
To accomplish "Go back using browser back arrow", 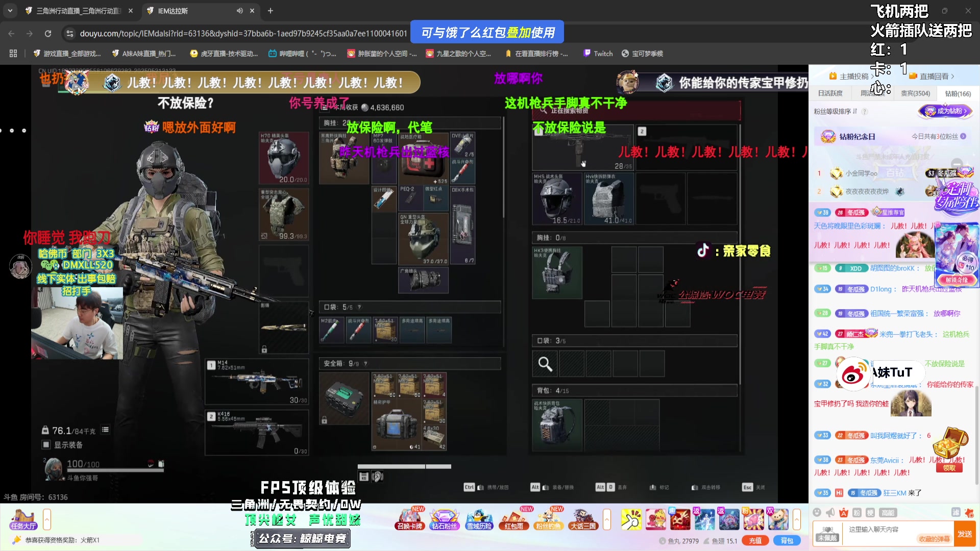I will [11, 34].
